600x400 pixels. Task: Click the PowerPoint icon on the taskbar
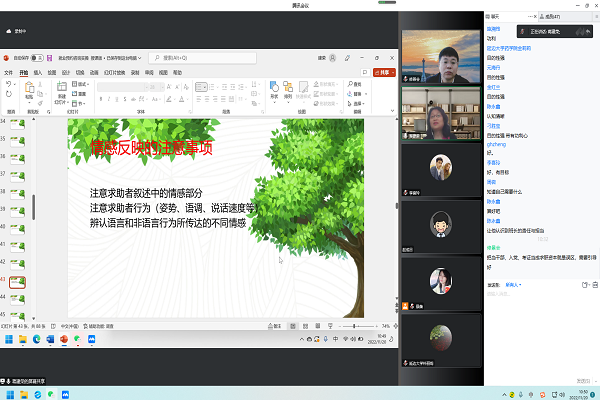[x=63, y=340]
